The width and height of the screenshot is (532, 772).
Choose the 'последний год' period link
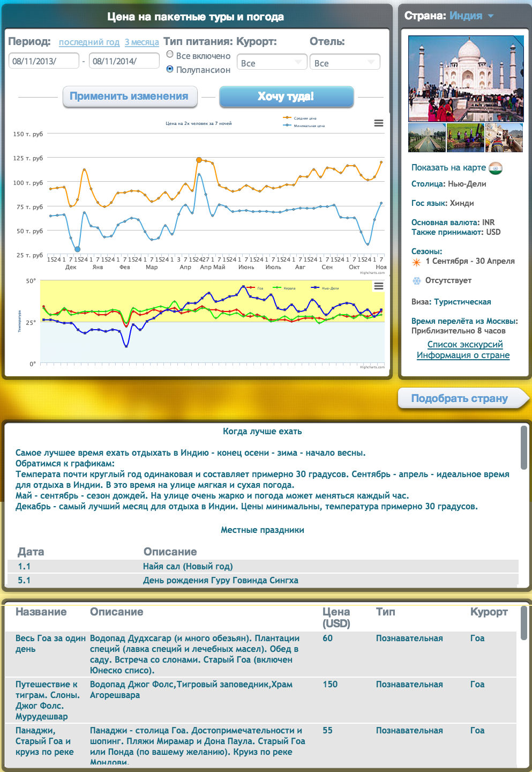[x=89, y=42]
